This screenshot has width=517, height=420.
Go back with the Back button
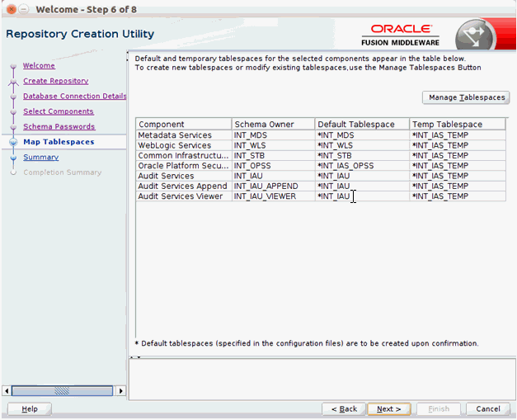click(x=344, y=409)
